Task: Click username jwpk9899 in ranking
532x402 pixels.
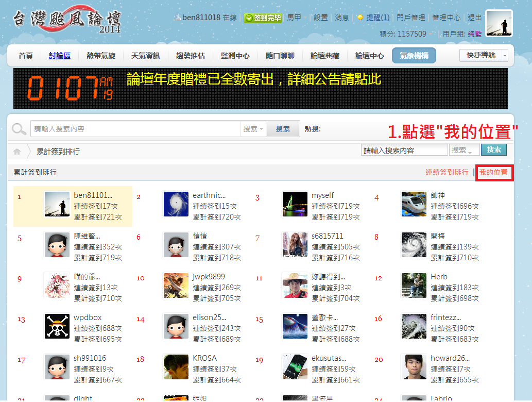Action: click(x=209, y=277)
